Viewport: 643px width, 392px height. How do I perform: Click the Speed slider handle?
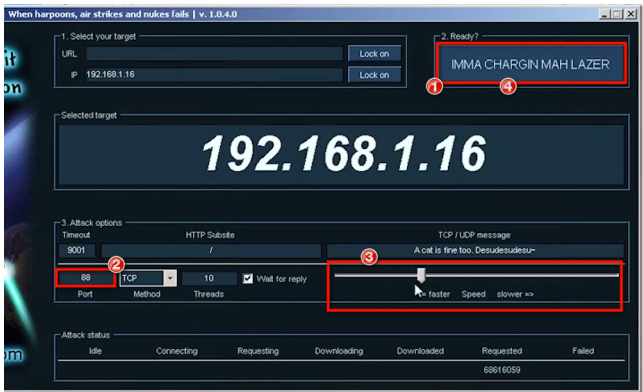tap(421, 275)
